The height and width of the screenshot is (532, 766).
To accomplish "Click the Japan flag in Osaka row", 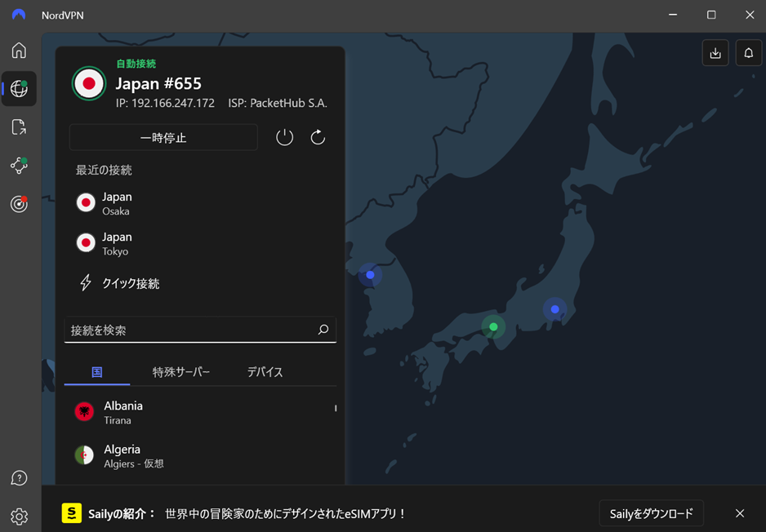I will coord(86,202).
